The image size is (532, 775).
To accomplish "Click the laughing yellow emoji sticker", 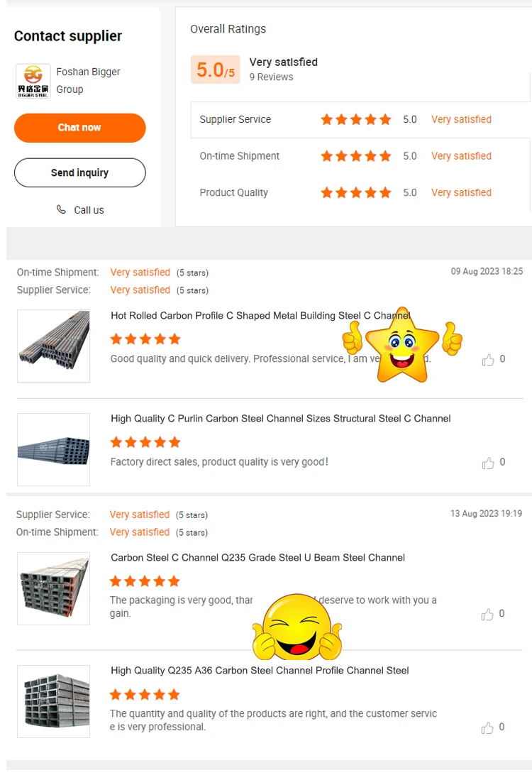I will pos(297,627).
